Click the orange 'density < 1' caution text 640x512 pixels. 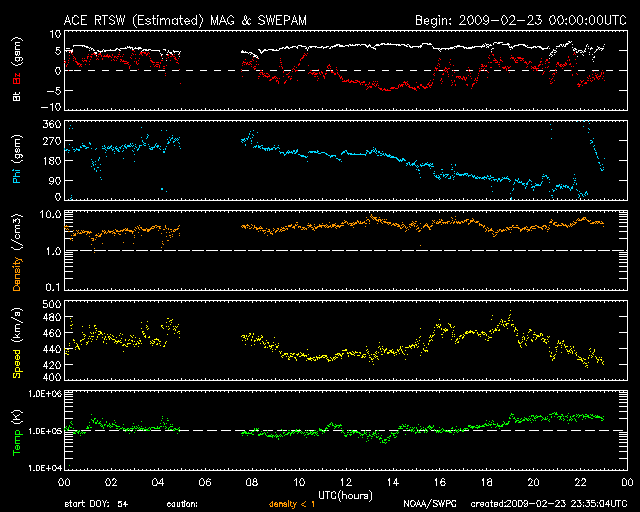click(x=292, y=504)
